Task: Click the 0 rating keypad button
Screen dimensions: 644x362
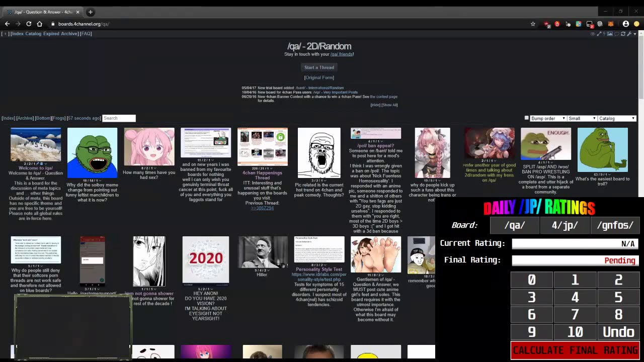Action: (x=531, y=280)
